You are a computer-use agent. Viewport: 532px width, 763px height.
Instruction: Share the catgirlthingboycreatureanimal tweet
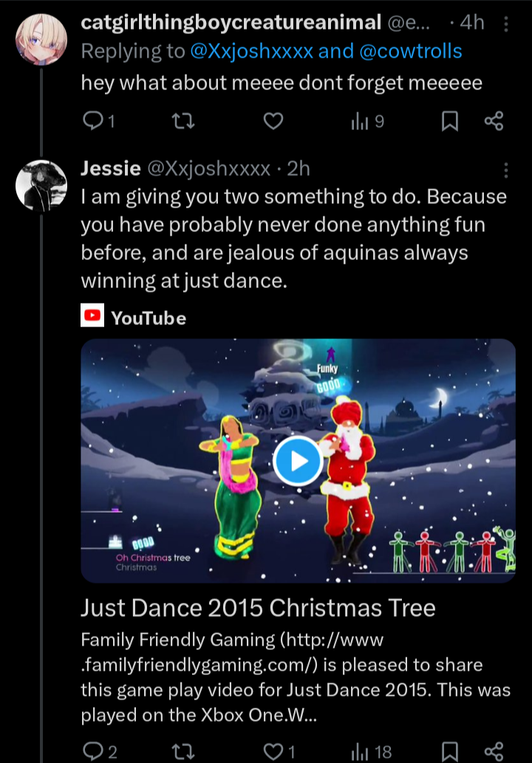pyautogui.click(x=494, y=120)
